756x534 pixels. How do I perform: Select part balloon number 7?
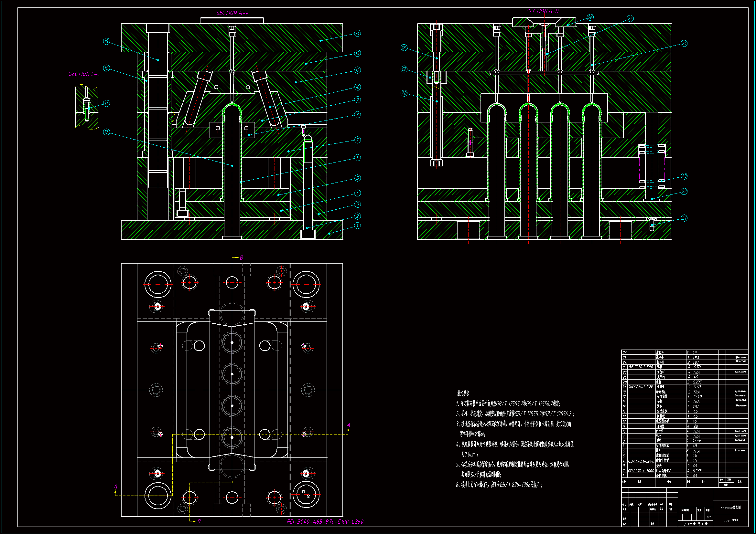pyautogui.click(x=358, y=140)
